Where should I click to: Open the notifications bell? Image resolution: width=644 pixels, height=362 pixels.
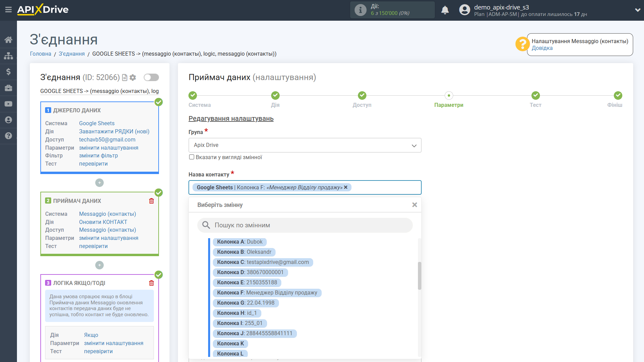[x=445, y=10]
